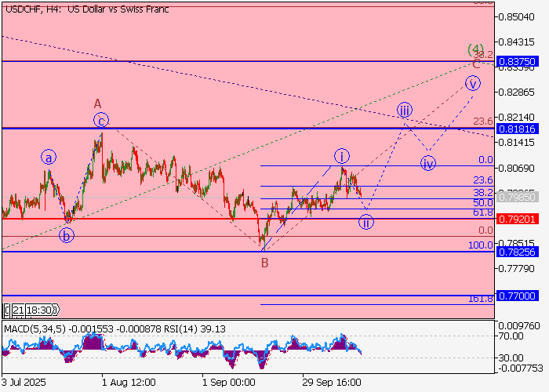Image resolution: width=549 pixels, height=392 pixels.
Task: Click the circled wave 'iv' marker
Action: [x=427, y=163]
